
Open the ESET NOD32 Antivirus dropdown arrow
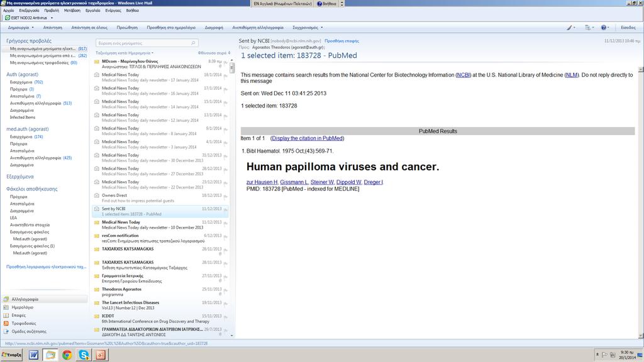pos(52,18)
